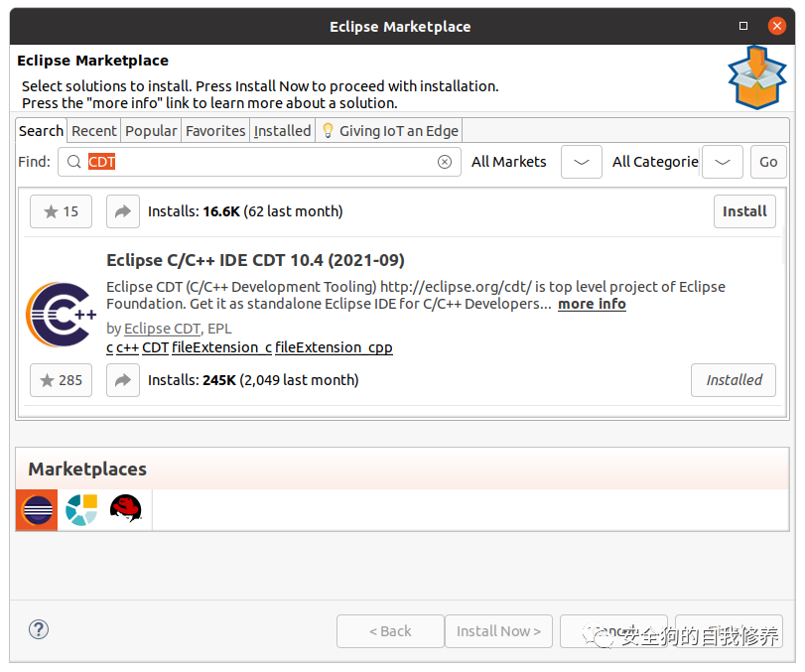Click the Eclipse C/C++ IDE CDT 10.4 title
Screen dimensions: 805x672
point(255,260)
